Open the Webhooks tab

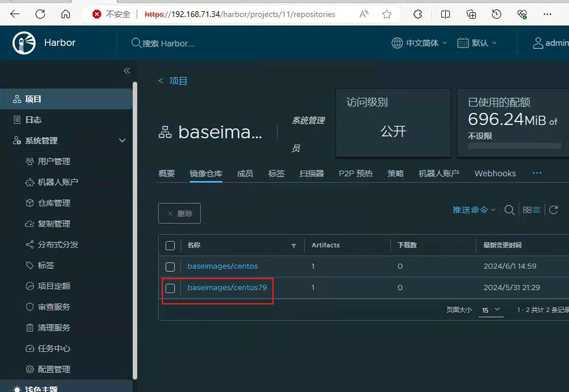(x=495, y=174)
